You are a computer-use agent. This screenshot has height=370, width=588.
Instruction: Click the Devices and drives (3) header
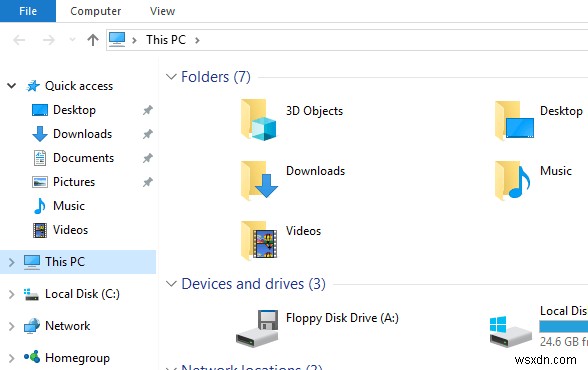point(254,284)
